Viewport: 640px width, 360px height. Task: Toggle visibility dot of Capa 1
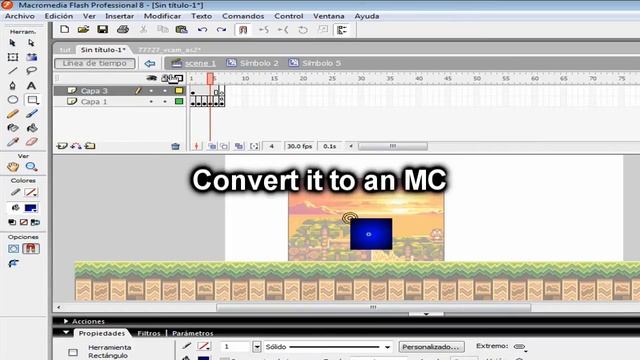point(151,101)
